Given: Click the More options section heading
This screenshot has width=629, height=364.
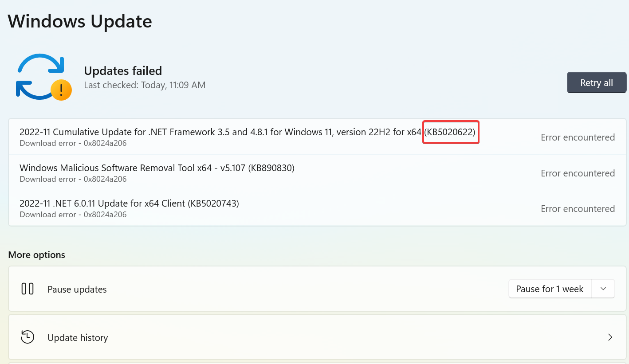Looking at the screenshot, I should 37,255.
